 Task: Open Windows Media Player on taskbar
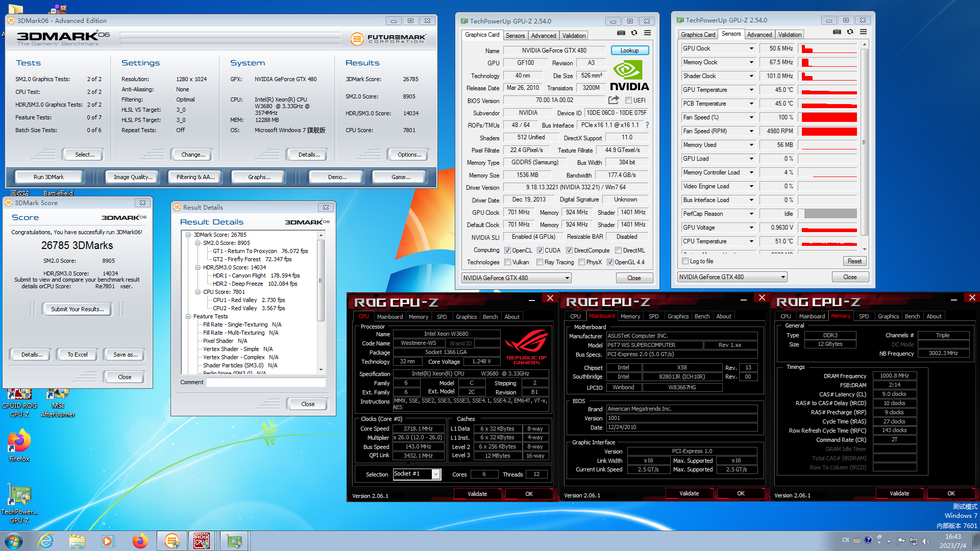pos(108,541)
